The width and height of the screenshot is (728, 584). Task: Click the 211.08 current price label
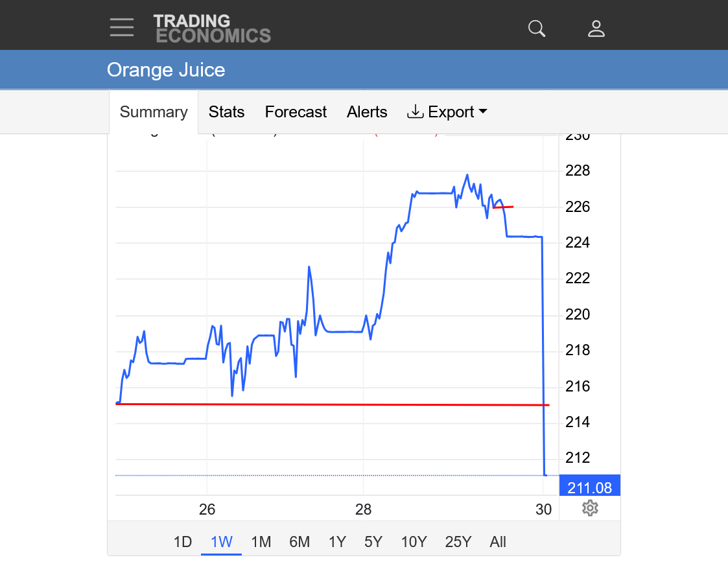(x=590, y=487)
